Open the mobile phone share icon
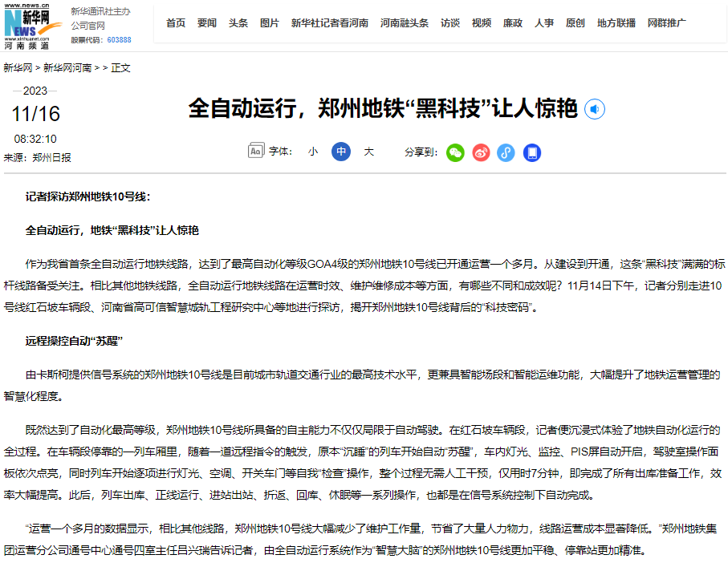Screen dimensions: 728x567 pos(532,152)
